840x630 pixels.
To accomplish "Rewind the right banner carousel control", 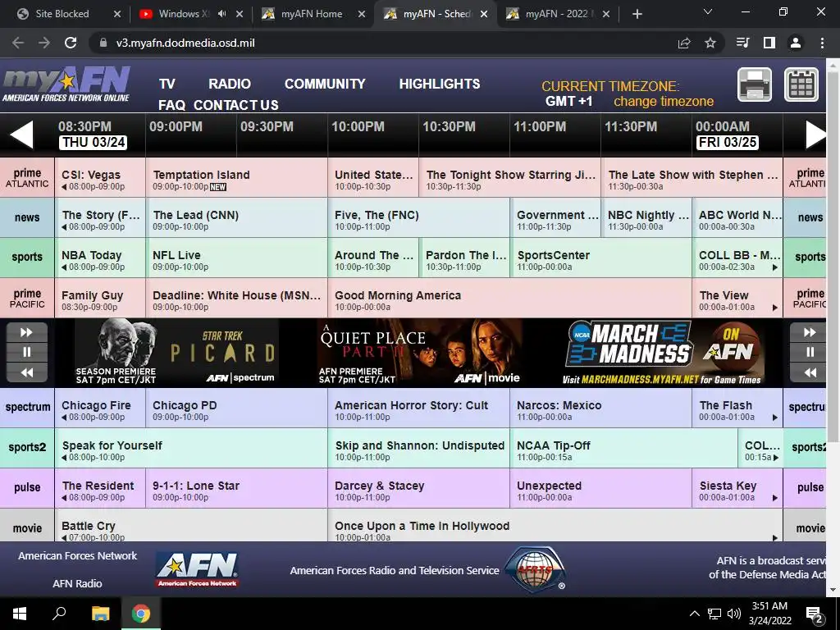I will tap(810, 372).
